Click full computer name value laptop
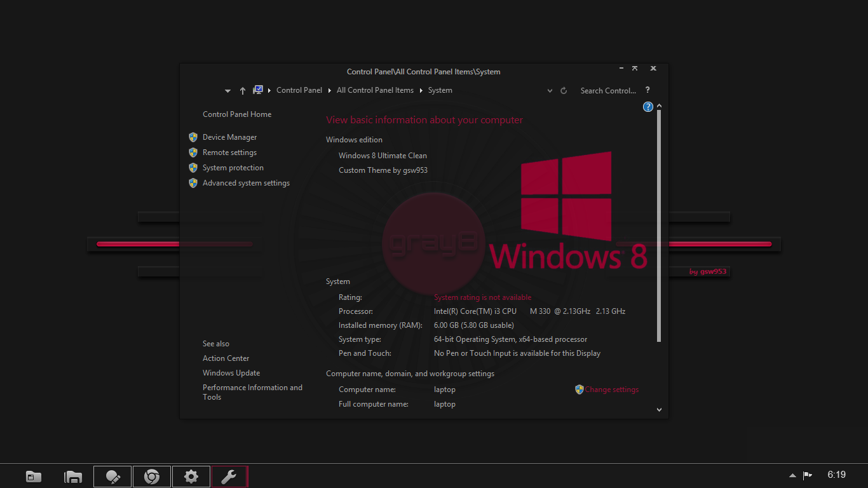Viewport: 868px width, 488px height. click(445, 404)
